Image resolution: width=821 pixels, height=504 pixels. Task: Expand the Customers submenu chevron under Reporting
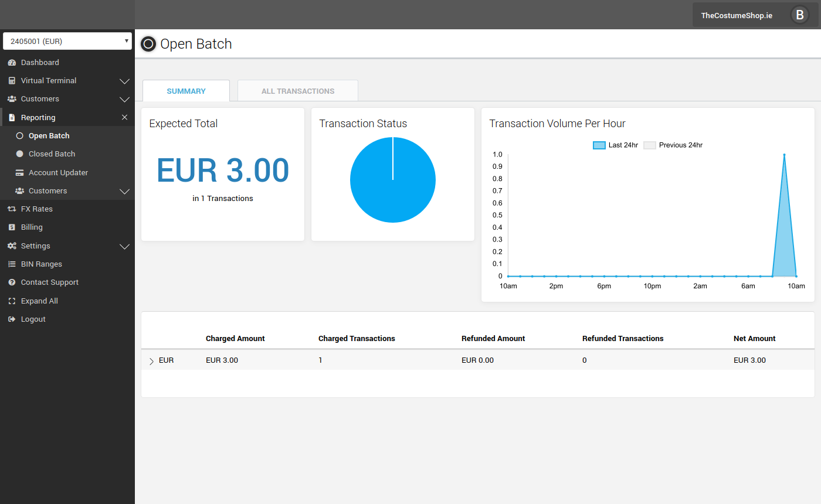124,191
